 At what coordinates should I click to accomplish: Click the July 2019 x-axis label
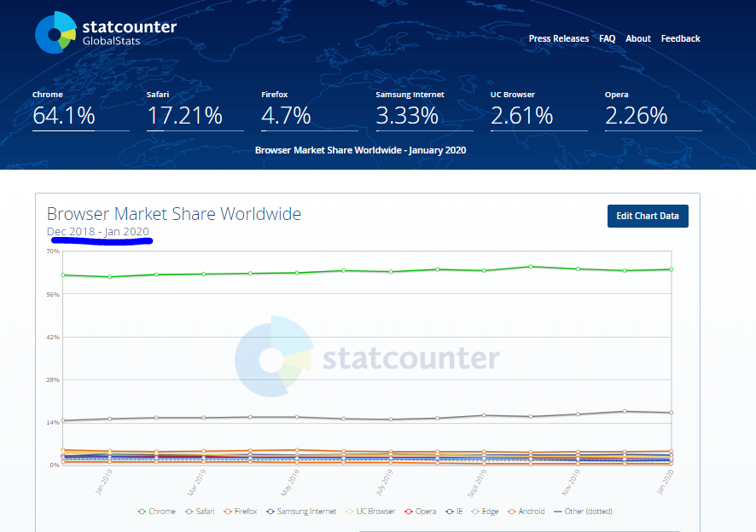[384, 483]
